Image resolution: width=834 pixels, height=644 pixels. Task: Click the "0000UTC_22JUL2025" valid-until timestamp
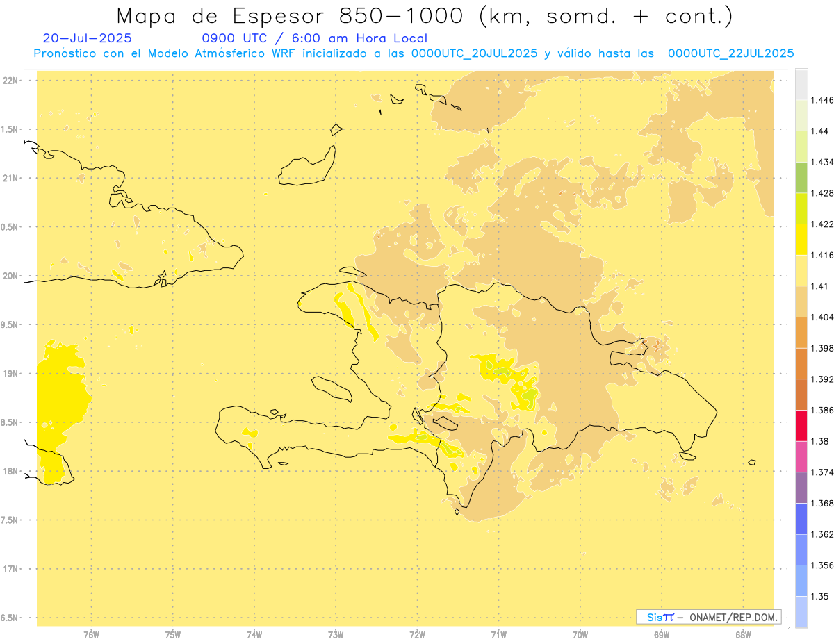click(731, 53)
